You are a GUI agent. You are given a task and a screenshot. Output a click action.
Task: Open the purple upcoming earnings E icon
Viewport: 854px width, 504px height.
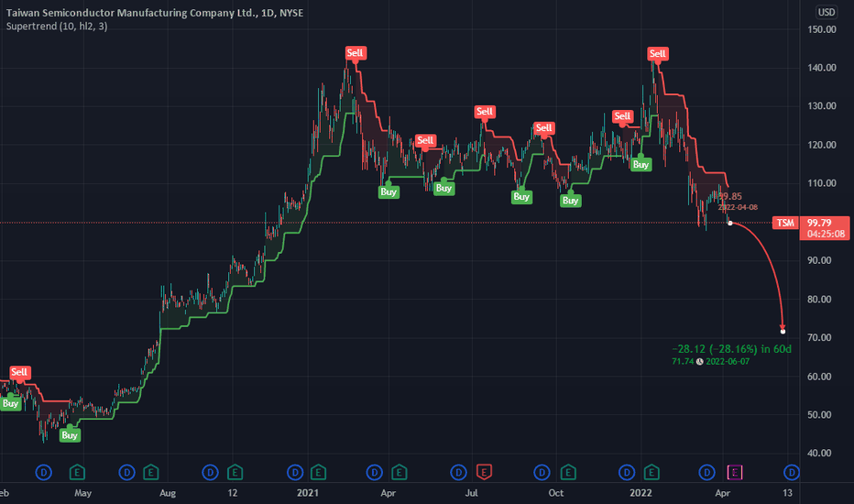tap(735, 473)
